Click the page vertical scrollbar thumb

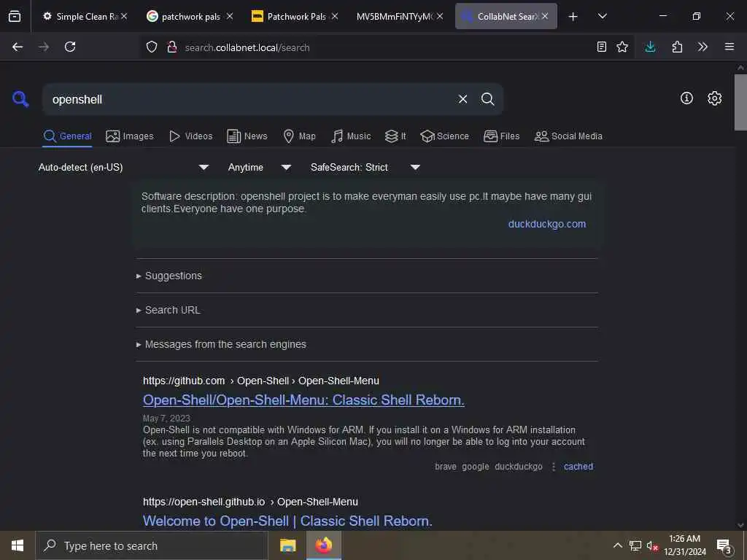click(x=740, y=102)
